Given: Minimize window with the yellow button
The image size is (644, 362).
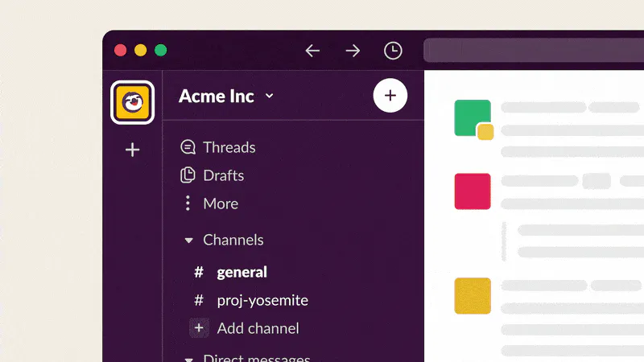Looking at the screenshot, I should [x=140, y=50].
